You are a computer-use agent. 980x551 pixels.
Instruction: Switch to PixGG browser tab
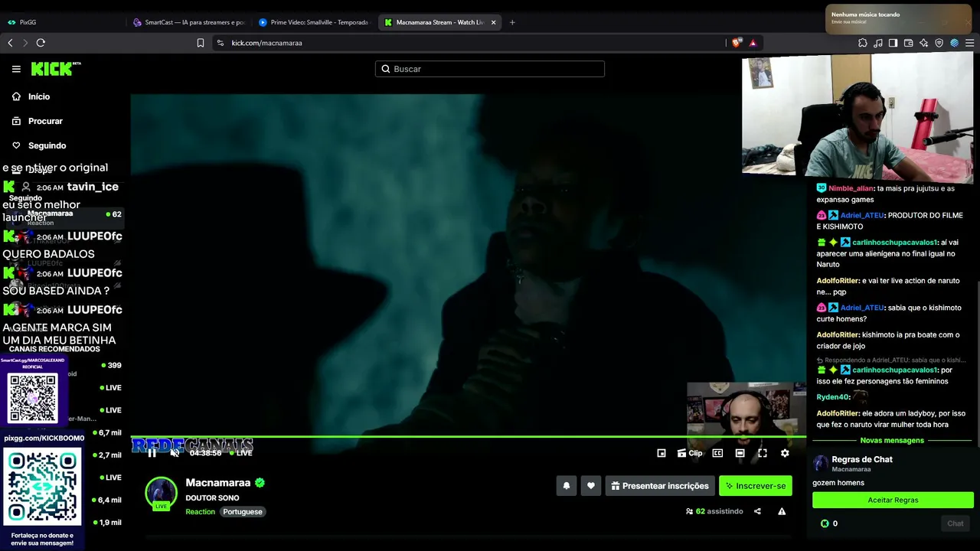tap(61, 22)
